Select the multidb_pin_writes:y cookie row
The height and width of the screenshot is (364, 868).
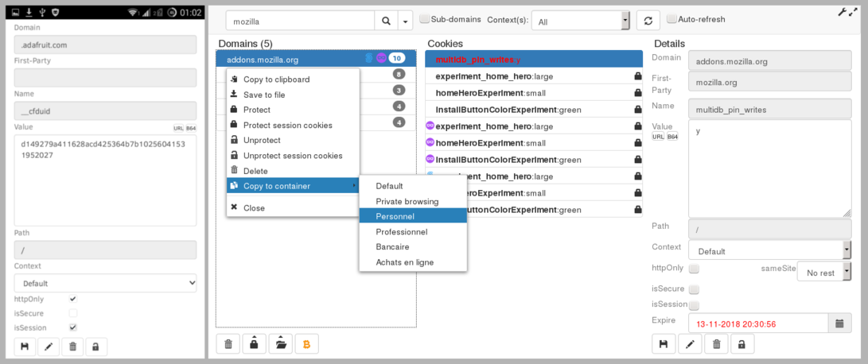click(534, 59)
